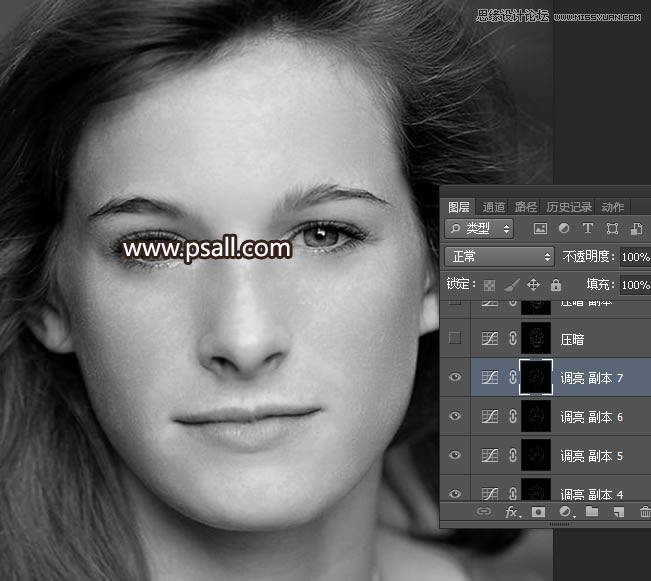Show the 压暗 layer
This screenshot has height=581, width=651.
pos(455,339)
